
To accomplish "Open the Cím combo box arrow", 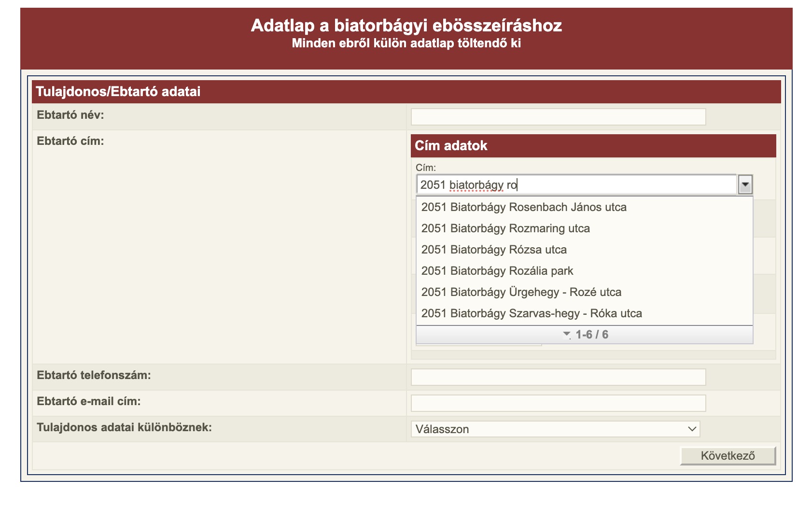I will pyautogui.click(x=745, y=184).
